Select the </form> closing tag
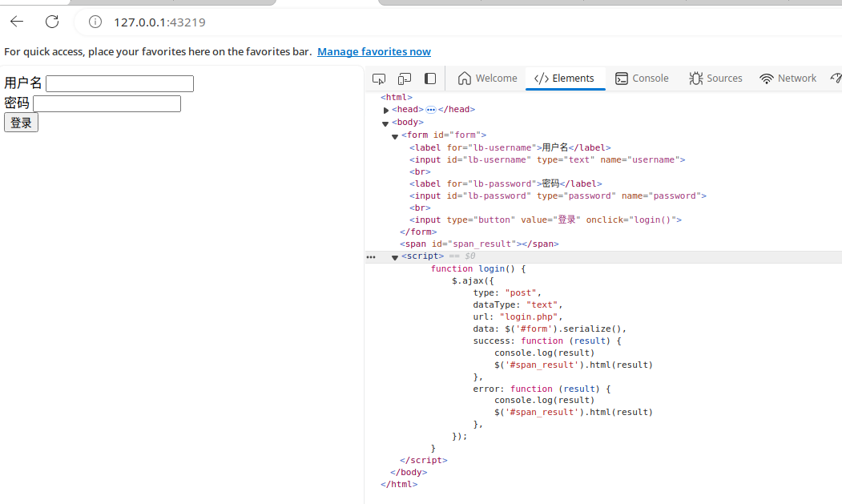This screenshot has width=842, height=504. pyautogui.click(x=418, y=232)
